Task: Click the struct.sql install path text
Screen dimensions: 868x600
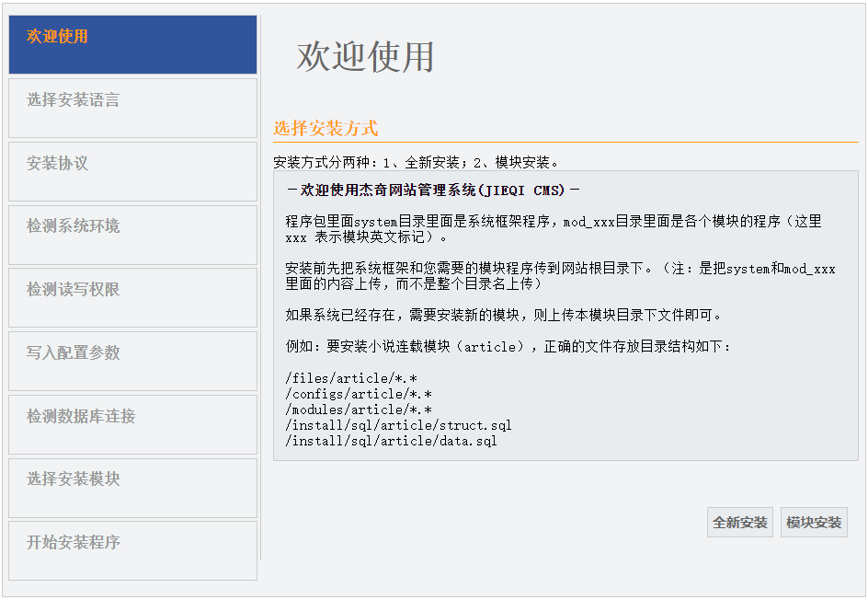Action: [398, 425]
